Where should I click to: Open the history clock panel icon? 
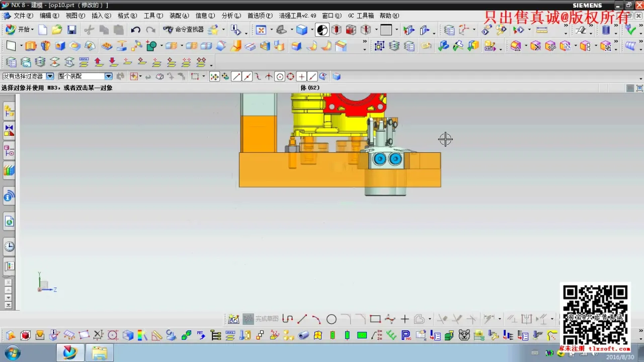coord(9,246)
